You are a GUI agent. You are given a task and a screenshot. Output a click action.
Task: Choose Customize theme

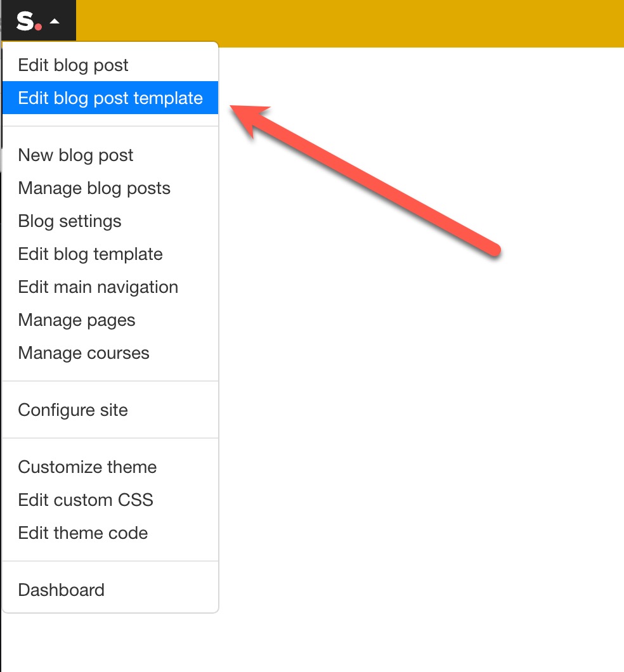[x=88, y=467]
